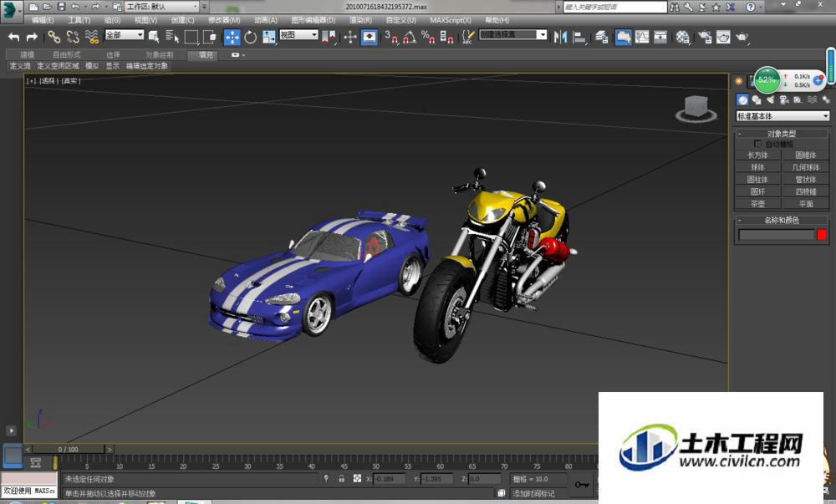The height and width of the screenshot is (504, 836).
Task: Click the 圆柱体 cylinder button
Action: coord(757,180)
